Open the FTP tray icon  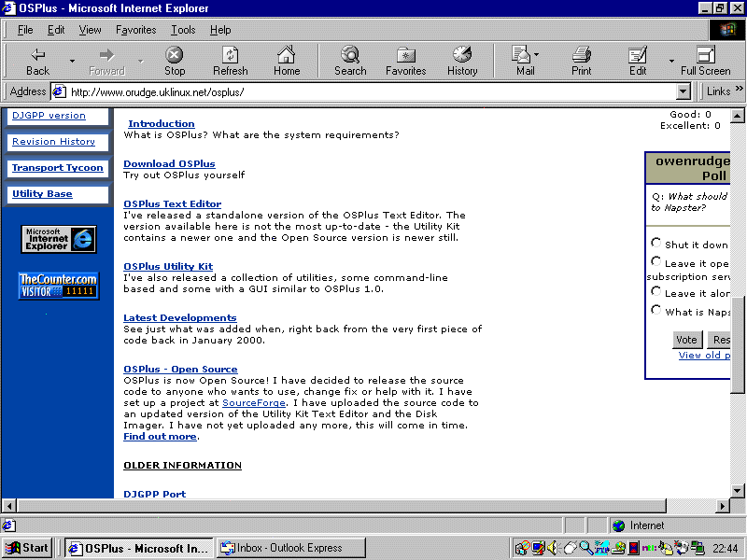[x=601, y=548]
